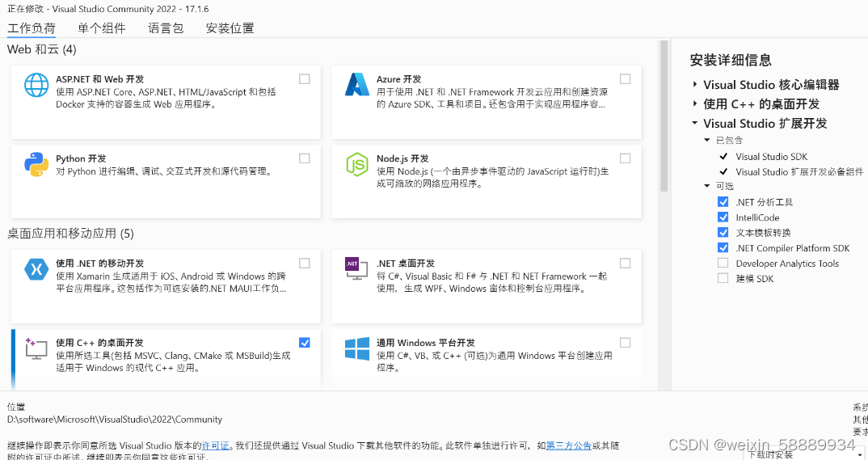Enable the ASP.NET 和 Web 开发 workload checkbox
868x460 pixels.
tap(305, 79)
